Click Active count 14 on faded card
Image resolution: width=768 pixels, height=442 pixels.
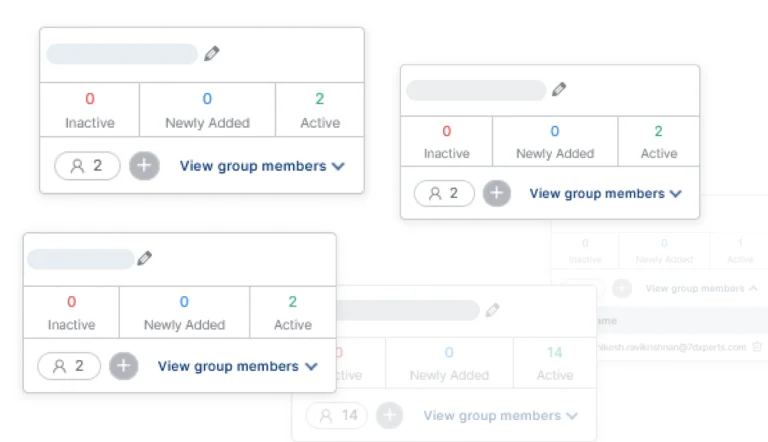554,352
